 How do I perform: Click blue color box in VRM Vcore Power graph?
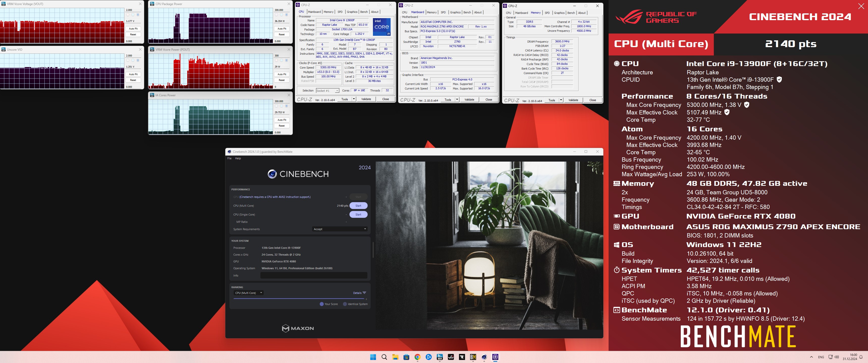pos(286,60)
